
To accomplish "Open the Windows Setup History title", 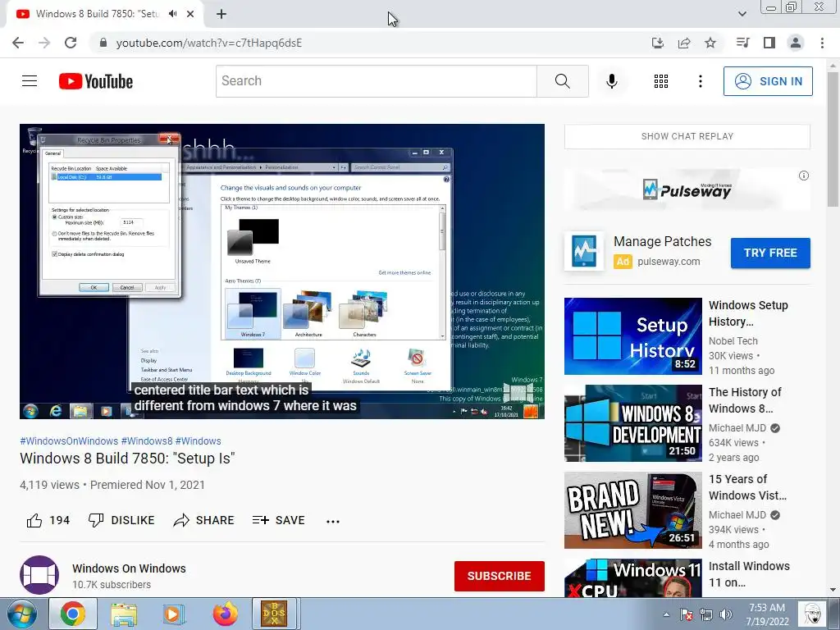I will 748,313.
